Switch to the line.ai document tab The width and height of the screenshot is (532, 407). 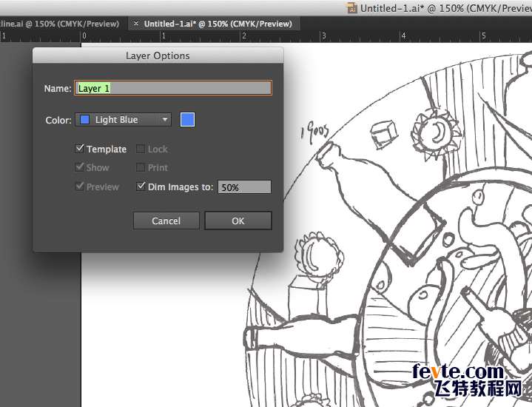(x=59, y=24)
